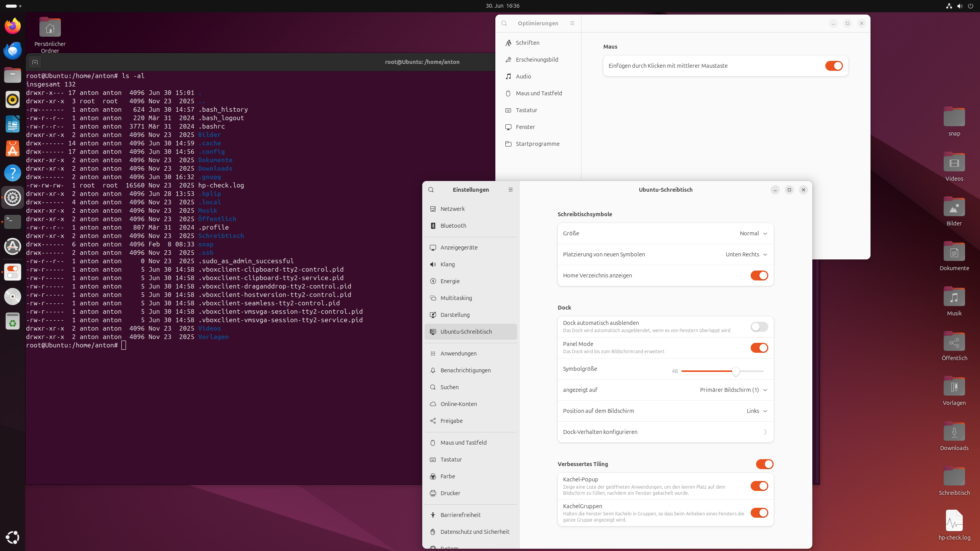The width and height of the screenshot is (980, 551).
Task: Click the new tab icon in the terminal
Action: [35, 62]
